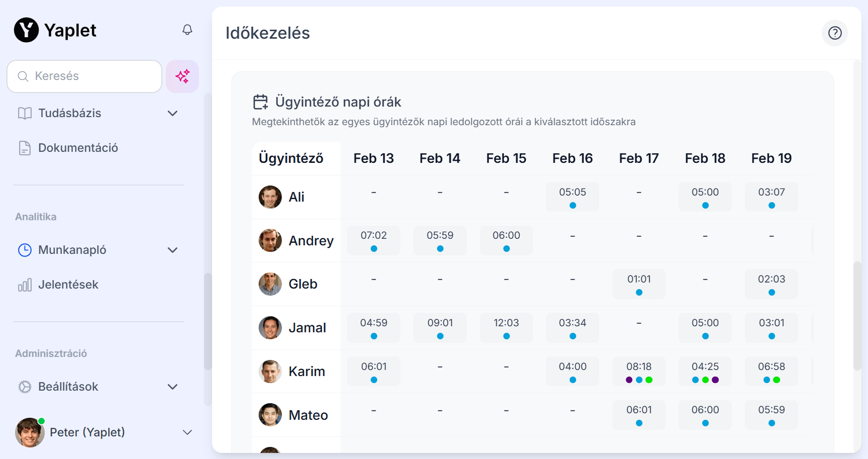Image resolution: width=868 pixels, height=459 pixels.
Task: Click Ali's avatar in the table
Action: click(270, 197)
